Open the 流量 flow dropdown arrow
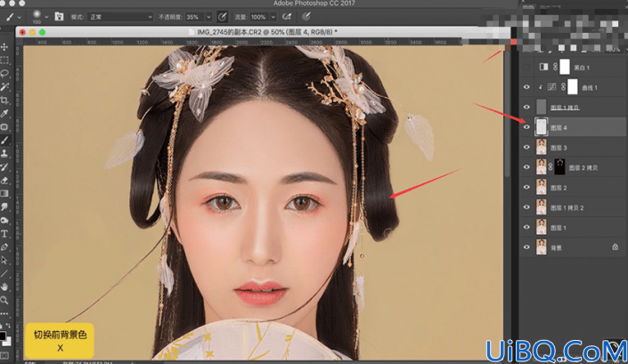Viewport: 628px width, 364px height. click(x=273, y=17)
